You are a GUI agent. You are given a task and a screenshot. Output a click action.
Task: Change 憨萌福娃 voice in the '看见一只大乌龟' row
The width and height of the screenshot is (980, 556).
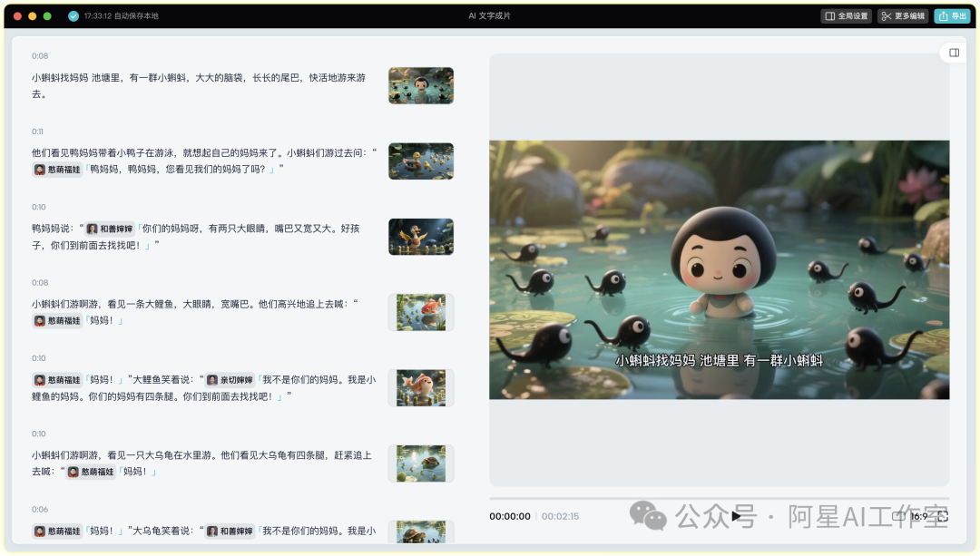pyautogui.click(x=92, y=472)
